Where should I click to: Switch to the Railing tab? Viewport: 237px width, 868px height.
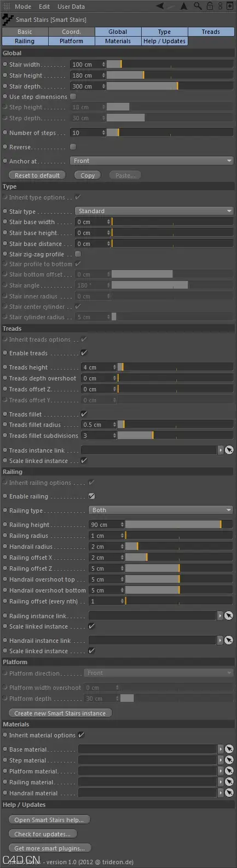click(x=25, y=41)
